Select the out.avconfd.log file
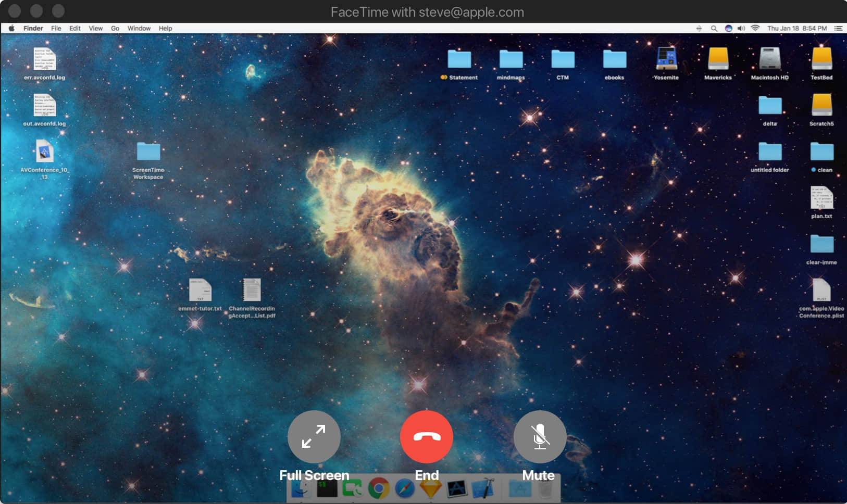 pos(44,105)
